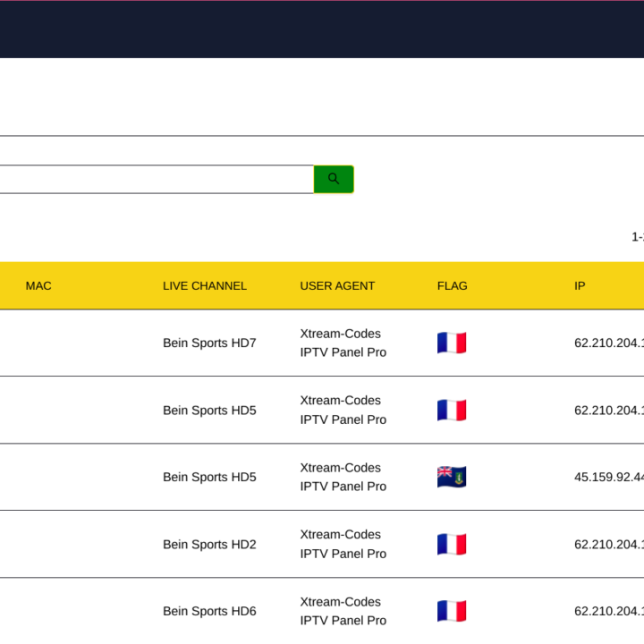Click user agent text in Bein Sports HD2 row

coord(343,544)
